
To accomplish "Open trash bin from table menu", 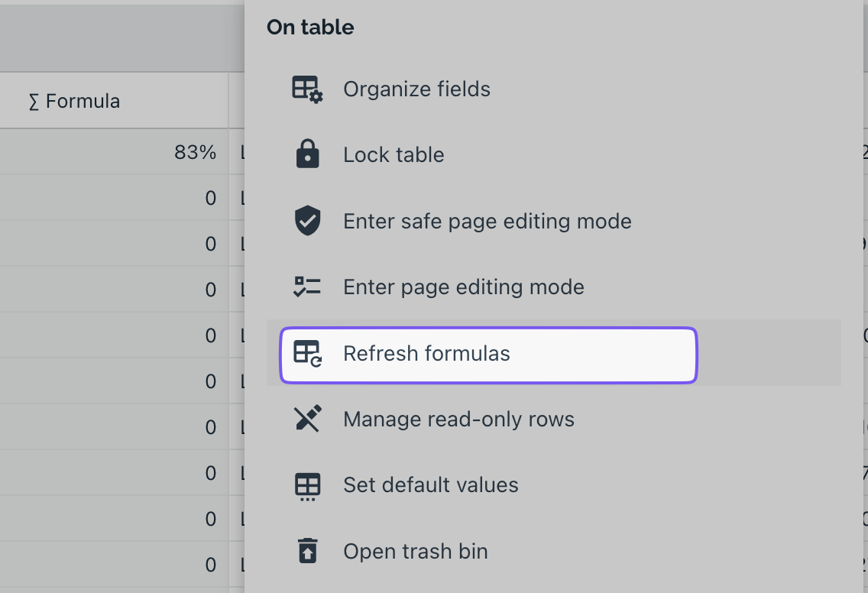I will (x=553, y=551).
